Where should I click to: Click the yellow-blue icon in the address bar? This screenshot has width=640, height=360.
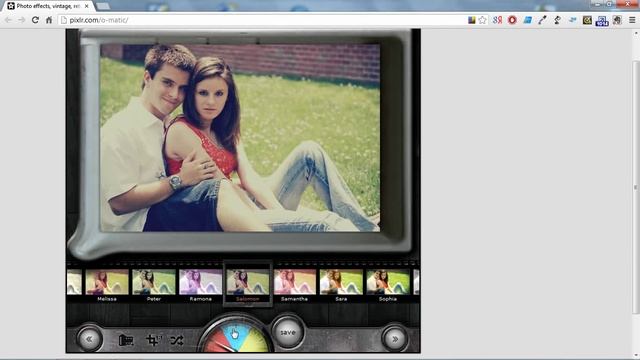coord(471,20)
